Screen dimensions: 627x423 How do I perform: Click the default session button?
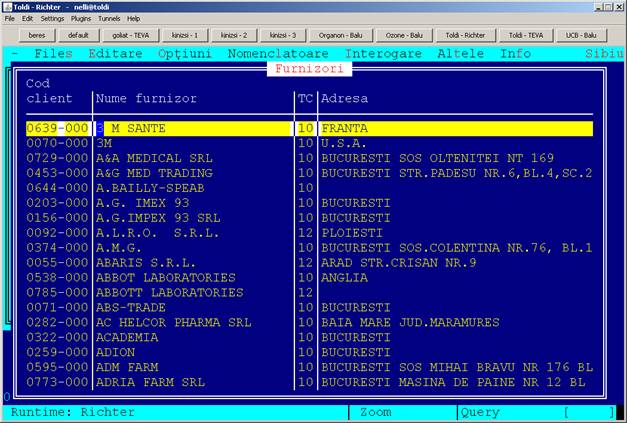pyautogui.click(x=78, y=35)
